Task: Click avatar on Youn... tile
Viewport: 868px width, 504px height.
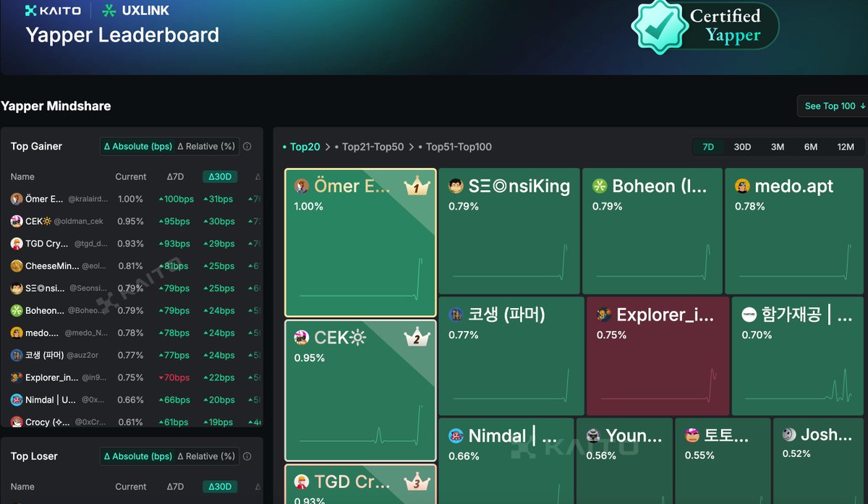Action: 594,435
